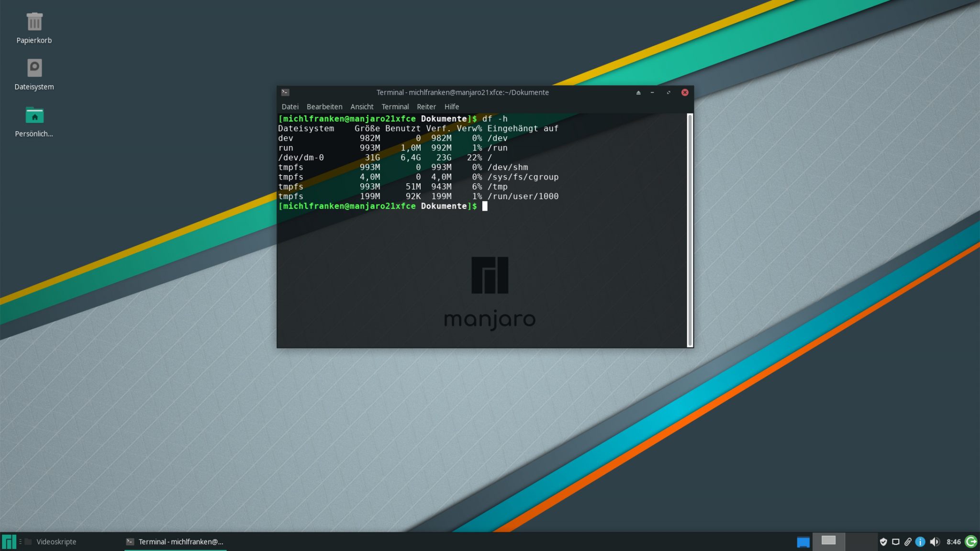The height and width of the screenshot is (551, 980).
Task: Close the Terminal window
Action: point(685,92)
